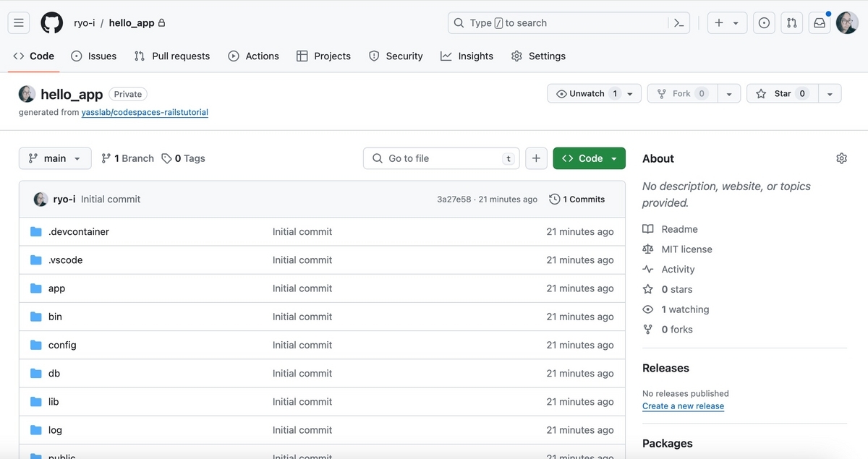Open the config folder name
This screenshot has width=868, height=459.
(62, 345)
